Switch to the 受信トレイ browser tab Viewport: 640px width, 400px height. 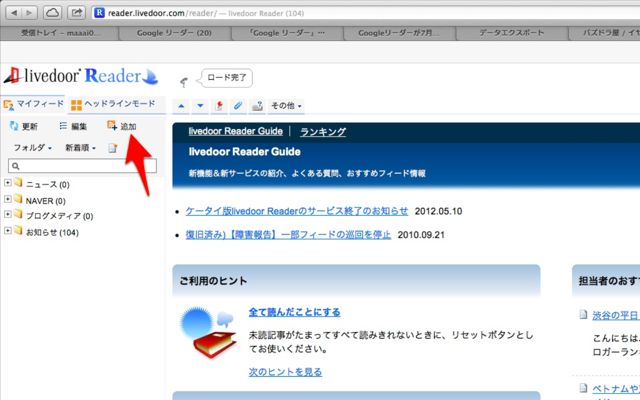pyautogui.click(x=60, y=33)
